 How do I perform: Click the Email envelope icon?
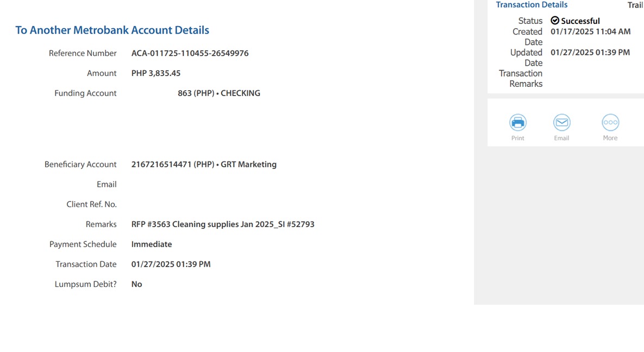click(561, 122)
